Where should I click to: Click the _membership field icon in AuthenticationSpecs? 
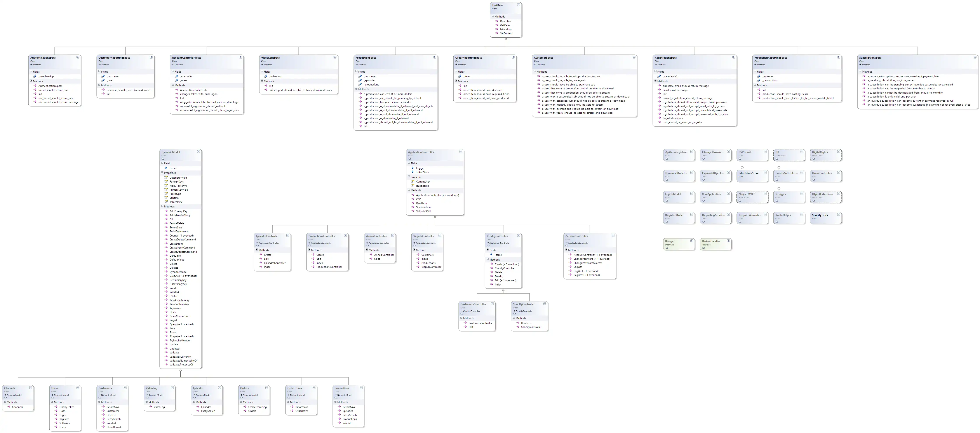coord(35,77)
